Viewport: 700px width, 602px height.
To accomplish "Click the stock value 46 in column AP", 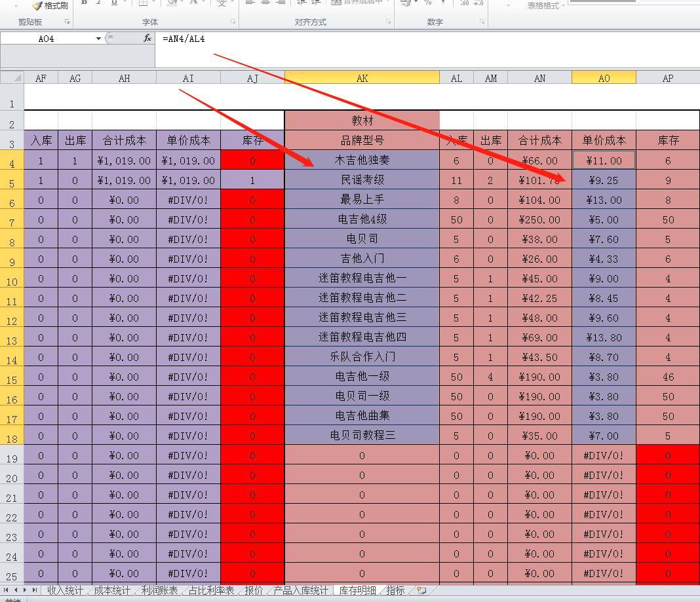I will point(668,376).
